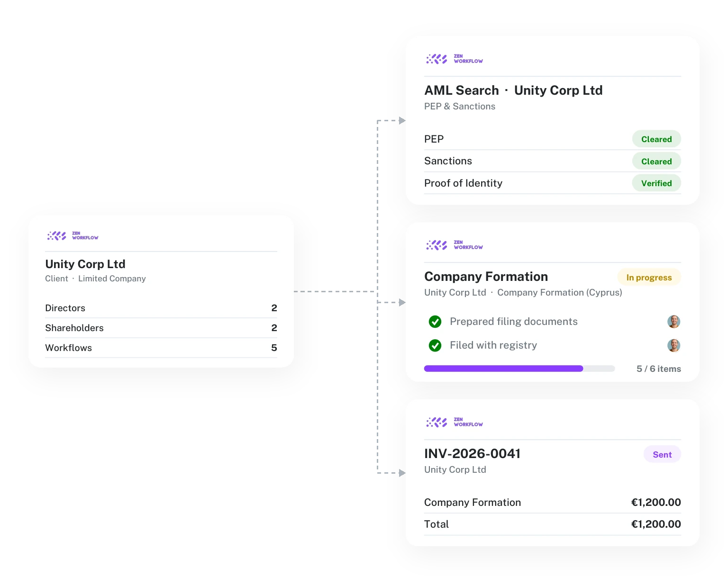The width and height of the screenshot is (728, 585).
Task: Select the INV-2026-0041 invoice number
Action: (472, 454)
